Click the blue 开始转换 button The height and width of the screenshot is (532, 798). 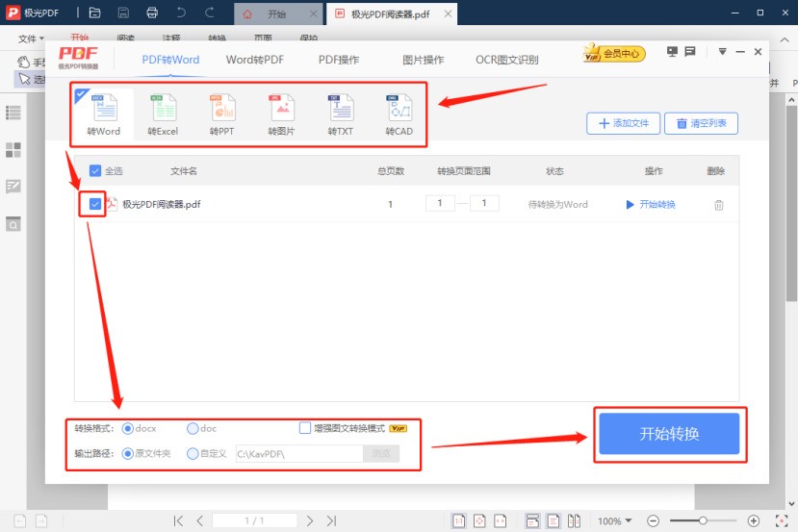[669, 434]
